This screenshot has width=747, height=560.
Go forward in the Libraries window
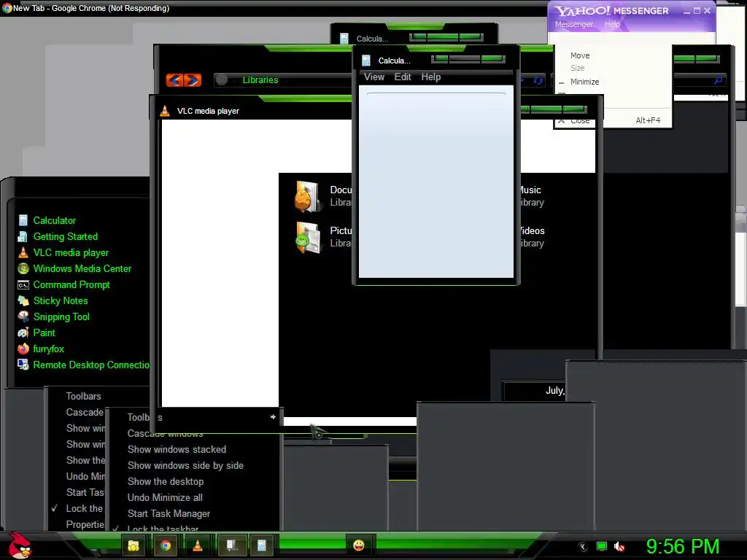point(193,80)
